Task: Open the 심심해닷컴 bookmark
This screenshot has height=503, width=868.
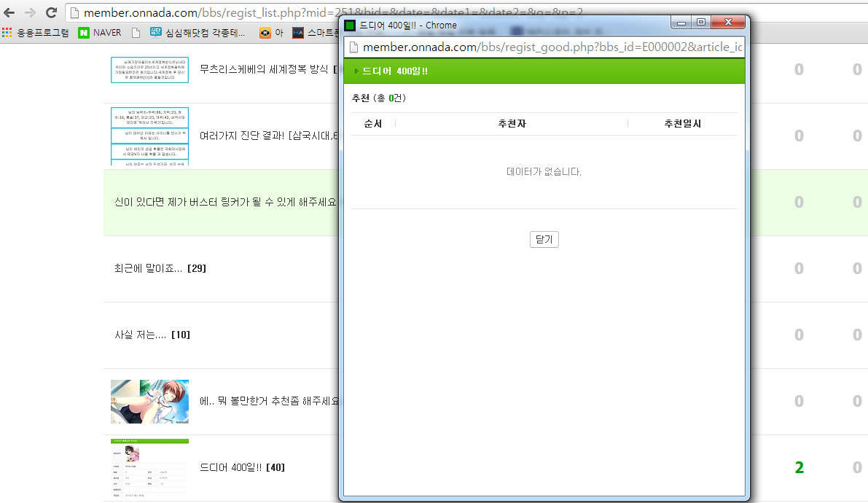Action: pyautogui.click(x=198, y=33)
